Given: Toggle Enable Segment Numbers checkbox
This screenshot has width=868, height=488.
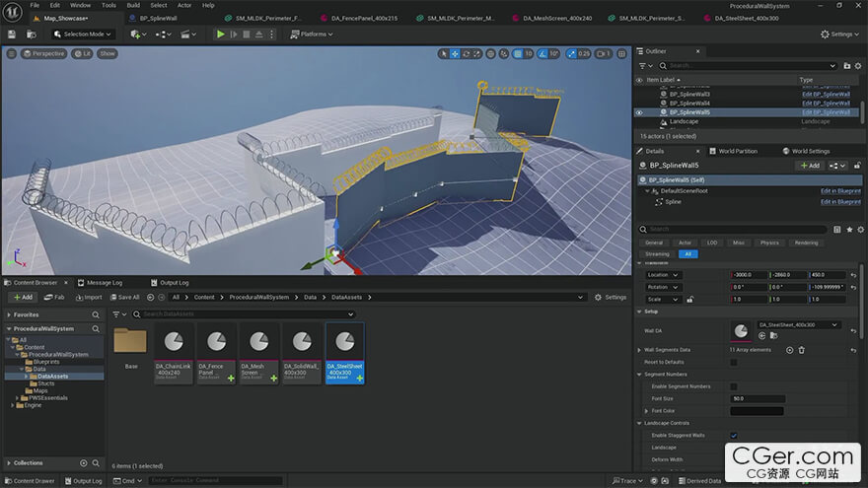Looking at the screenshot, I should [x=734, y=386].
